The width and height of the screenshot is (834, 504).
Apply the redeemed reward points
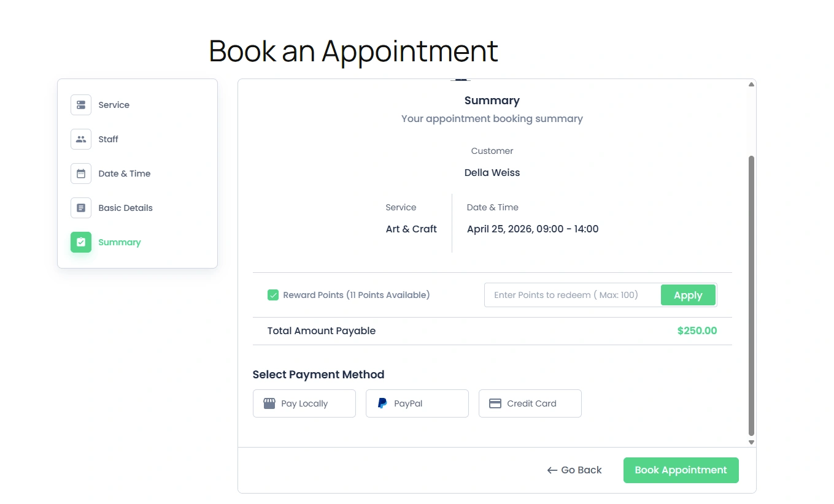[x=688, y=295]
